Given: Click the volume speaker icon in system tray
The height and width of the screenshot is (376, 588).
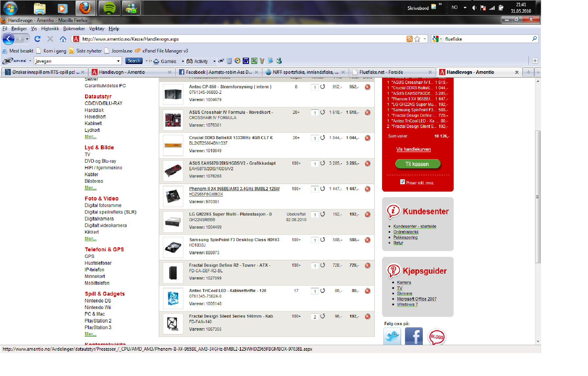Looking at the screenshot, I should coord(474,8).
